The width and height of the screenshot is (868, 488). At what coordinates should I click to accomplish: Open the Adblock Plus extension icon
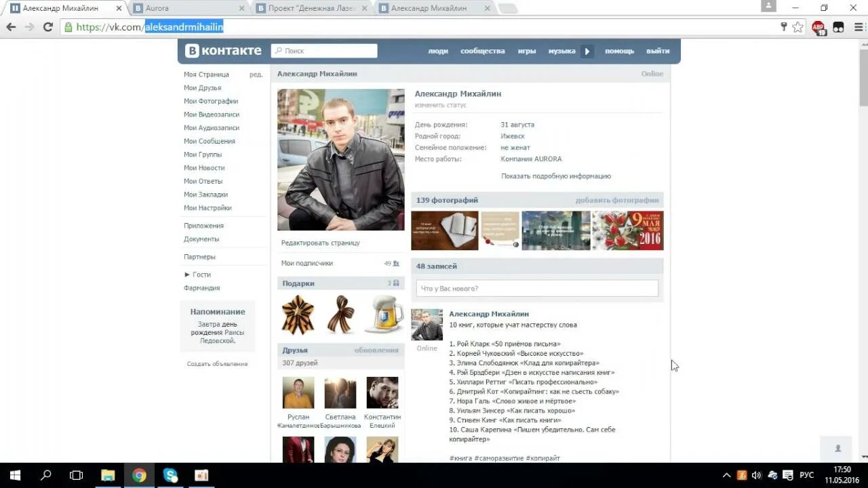click(x=819, y=28)
